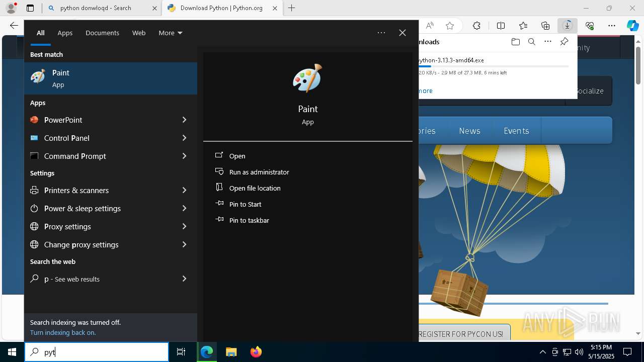644x362 pixels.
Task: Click the Control Panel icon in results
Action: [x=34, y=138]
